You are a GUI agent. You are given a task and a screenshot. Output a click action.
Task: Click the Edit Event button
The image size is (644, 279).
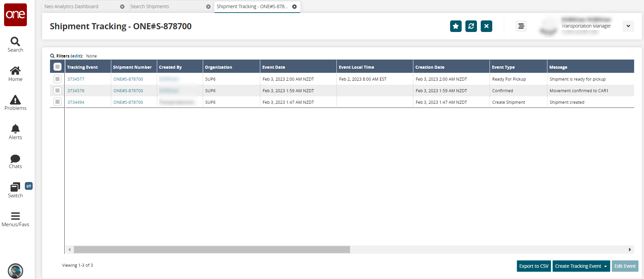[x=625, y=266]
